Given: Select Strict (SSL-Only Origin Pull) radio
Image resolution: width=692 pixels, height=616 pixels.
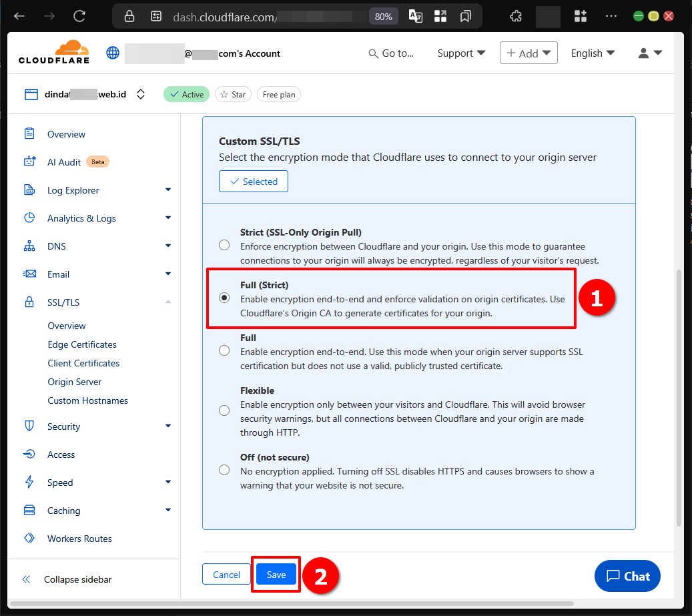Looking at the screenshot, I should [x=224, y=245].
